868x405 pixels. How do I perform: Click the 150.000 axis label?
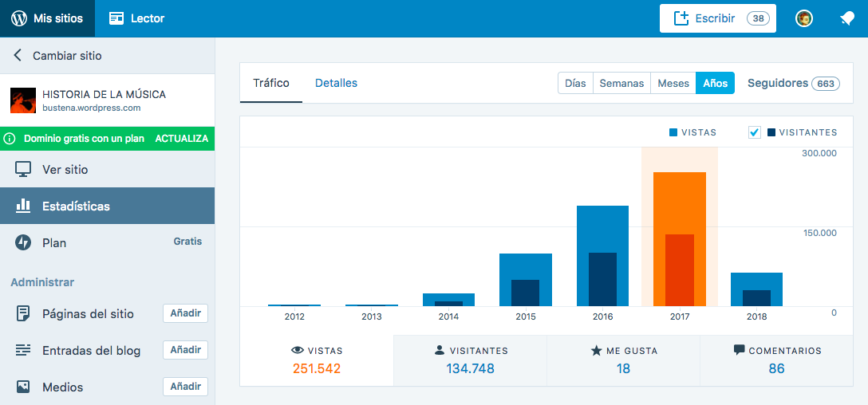click(820, 233)
